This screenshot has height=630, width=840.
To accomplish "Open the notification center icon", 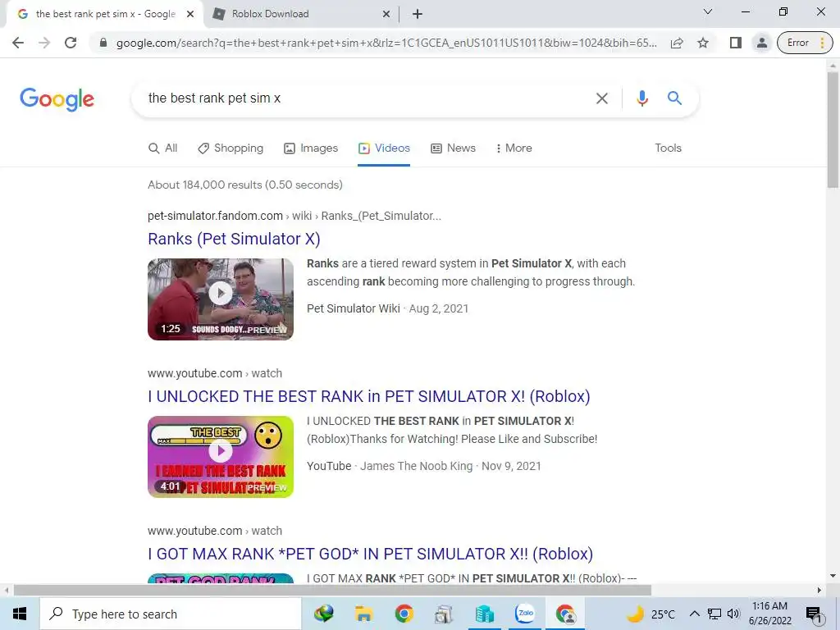I will [815, 614].
